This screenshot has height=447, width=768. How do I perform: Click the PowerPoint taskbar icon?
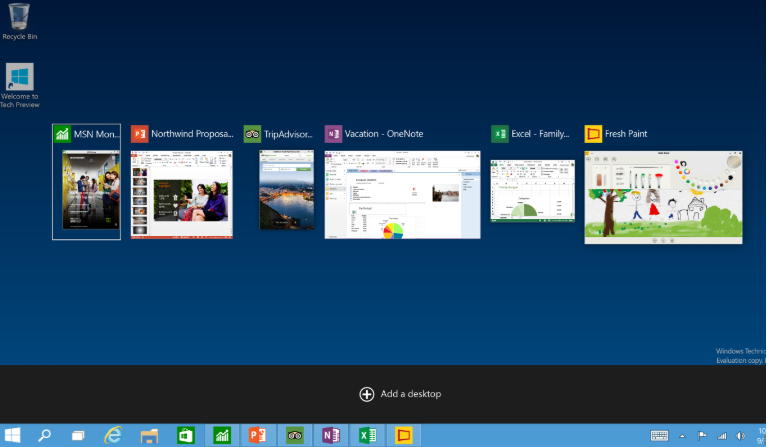[x=257, y=435]
